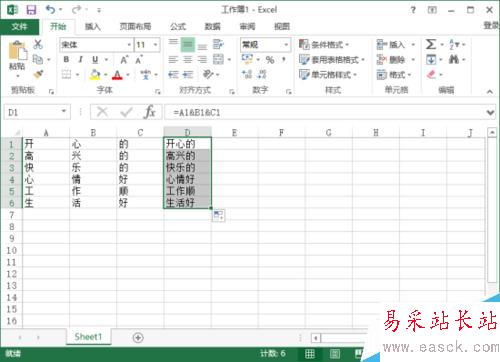Click the 插入 insert cells button

tap(396, 44)
